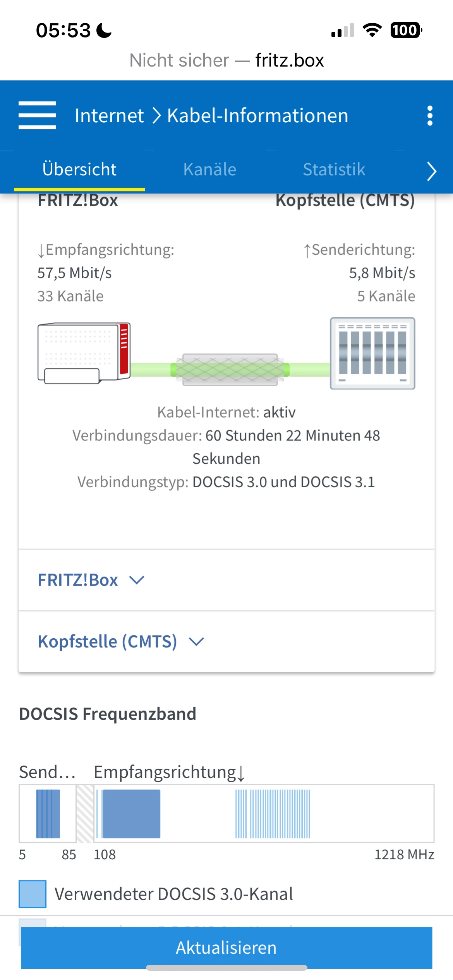Select the Übersicht tab
This screenshot has height=980, width=453.
point(79,170)
